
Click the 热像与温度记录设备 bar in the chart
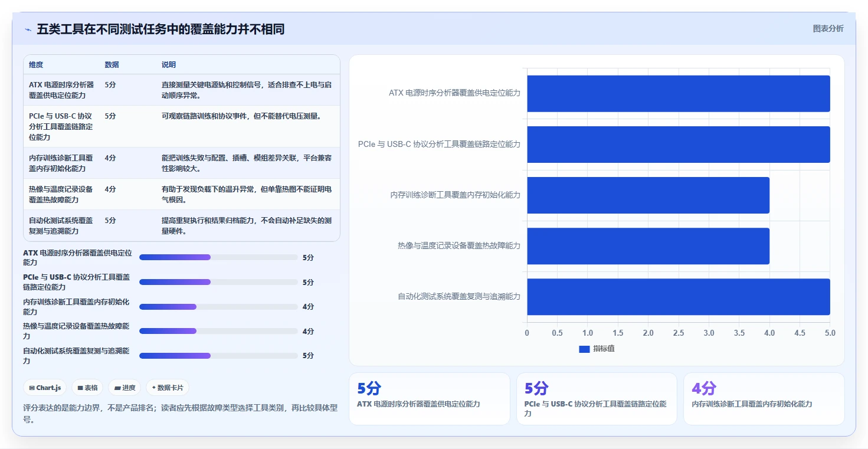[648, 245]
